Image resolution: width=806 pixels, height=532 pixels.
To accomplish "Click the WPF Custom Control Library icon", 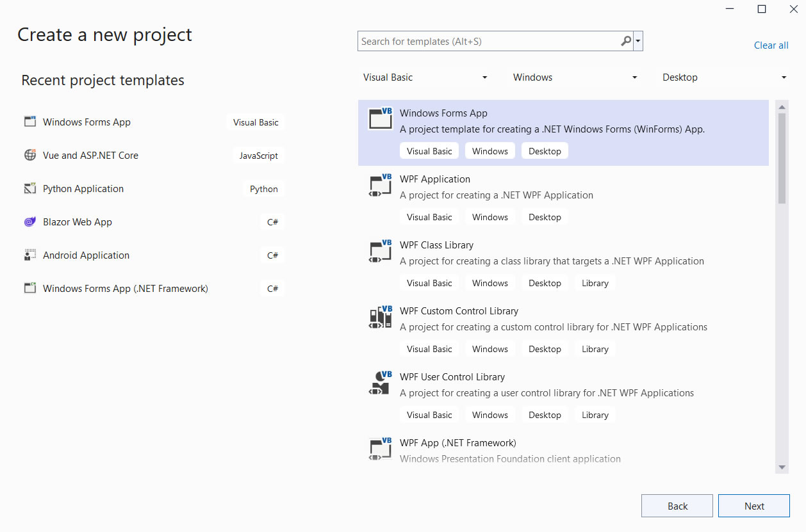I will point(381,317).
